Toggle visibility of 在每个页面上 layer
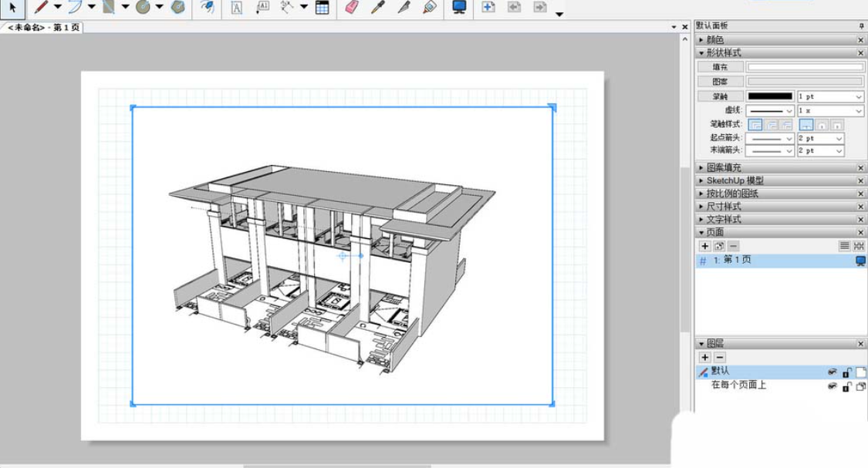868x468 pixels. (832, 386)
